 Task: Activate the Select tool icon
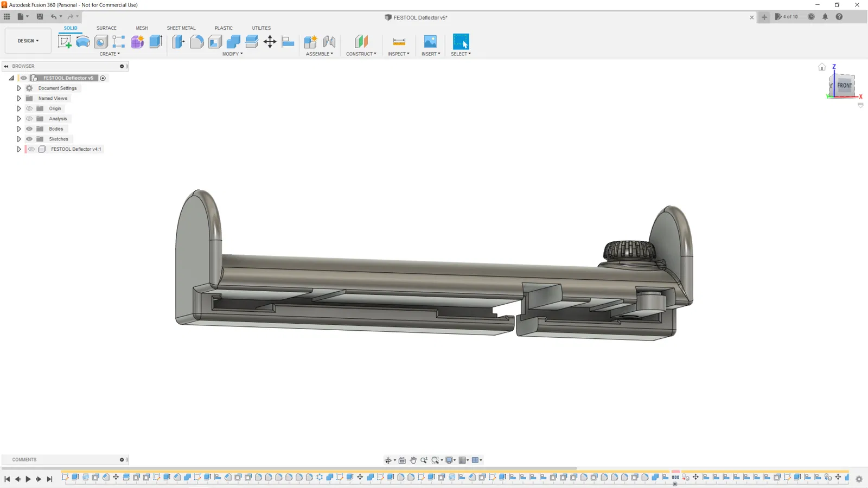[x=461, y=42]
